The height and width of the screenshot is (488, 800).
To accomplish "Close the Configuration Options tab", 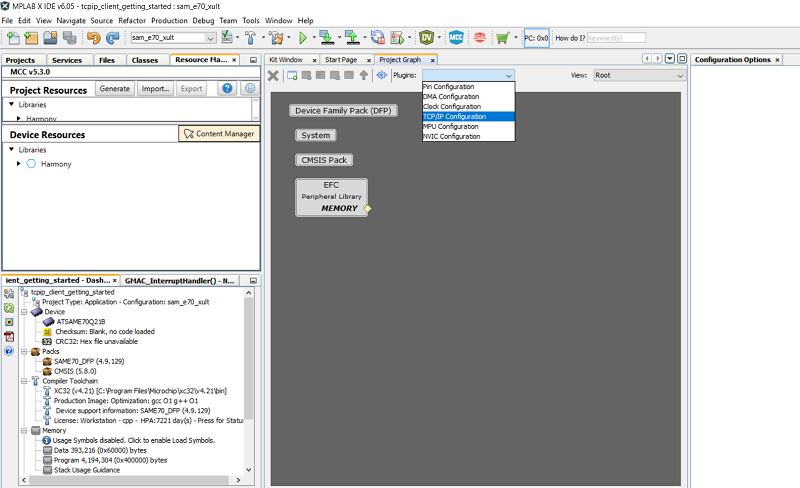I will [778, 60].
